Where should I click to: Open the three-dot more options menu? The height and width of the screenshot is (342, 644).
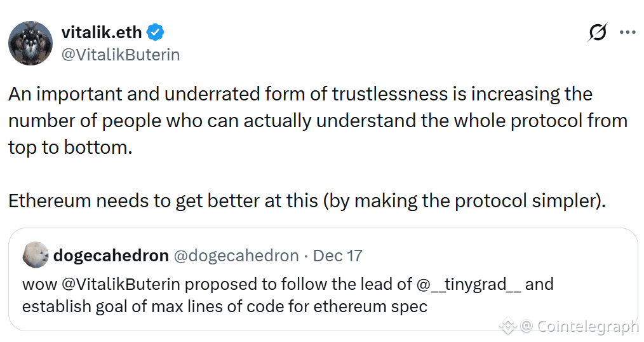pyautogui.click(x=627, y=32)
